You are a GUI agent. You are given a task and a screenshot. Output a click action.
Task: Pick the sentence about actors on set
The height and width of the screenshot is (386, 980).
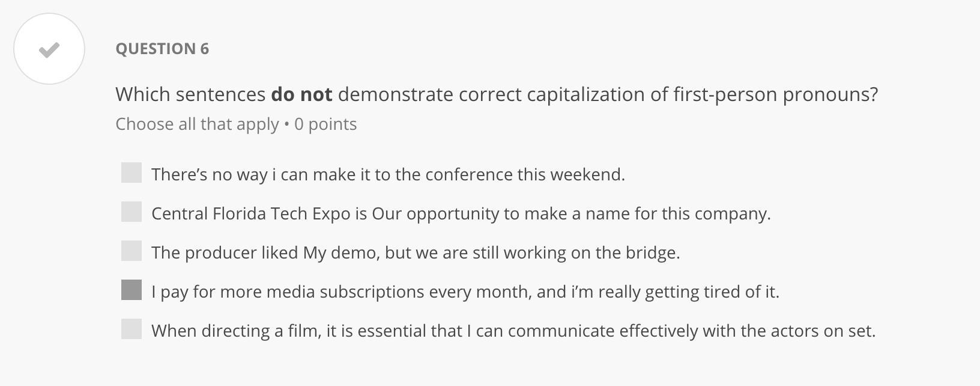point(513,331)
